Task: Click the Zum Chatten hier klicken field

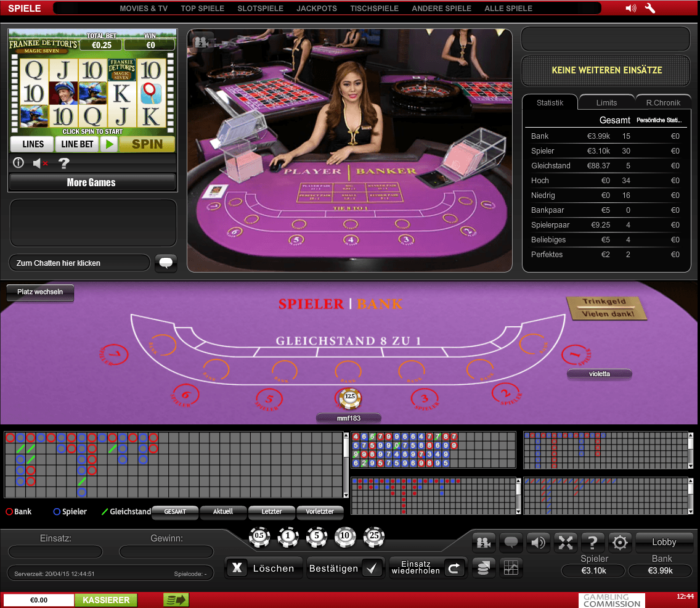Action: click(79, 262)
